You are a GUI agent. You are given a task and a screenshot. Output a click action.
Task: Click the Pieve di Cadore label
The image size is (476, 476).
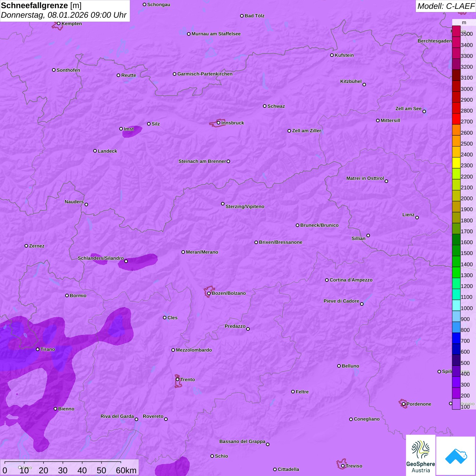pyautogui.click(x=341, y=301)
